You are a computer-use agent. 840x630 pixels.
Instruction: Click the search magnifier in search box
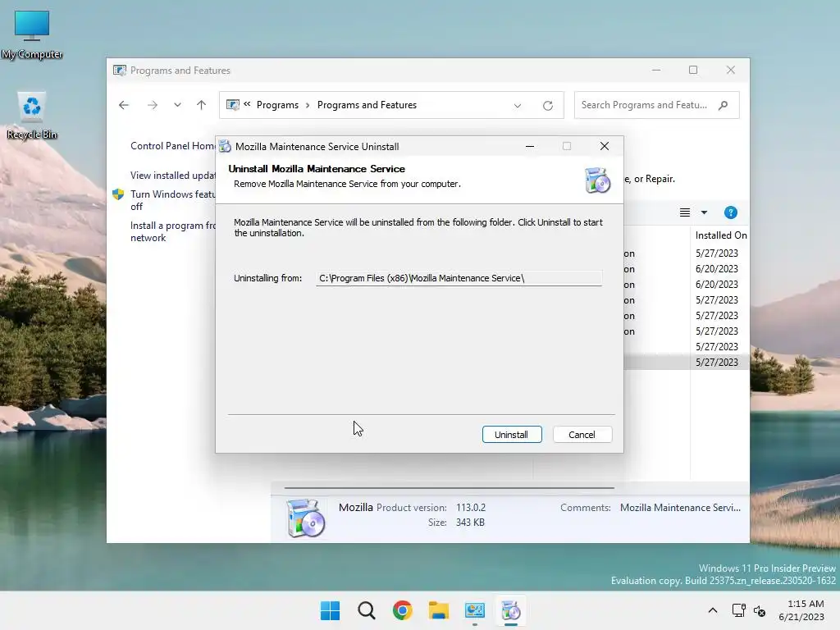[x=724, y=105]
